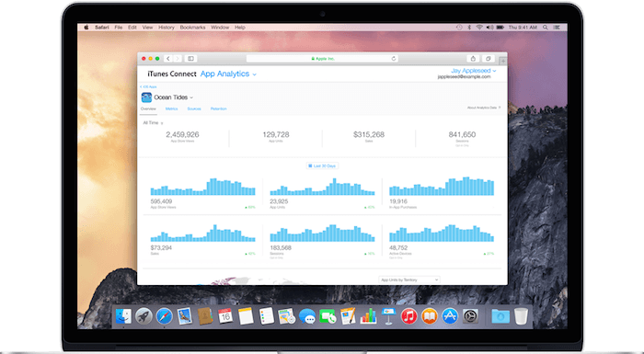Open the Bookmarks menu
Screen dimensions: 644x354
click(x=192, y=28)
